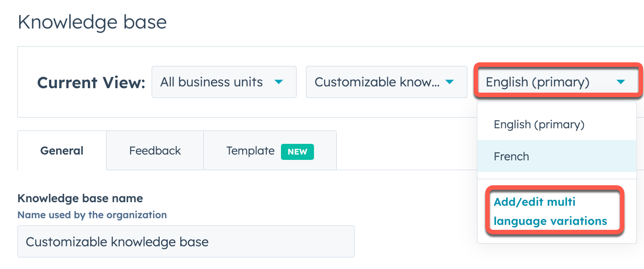Choose "English (primary)" in the language menu
The image size is (644, 269).
point(539,124)
